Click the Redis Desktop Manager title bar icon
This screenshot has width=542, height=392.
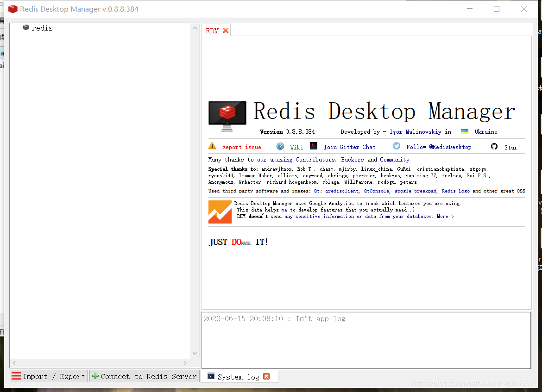[x=13, y=9]
